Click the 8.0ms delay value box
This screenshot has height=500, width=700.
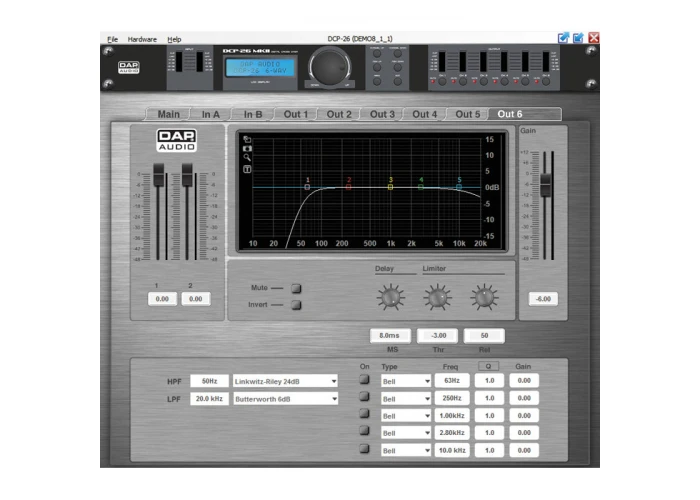(390, 335)
